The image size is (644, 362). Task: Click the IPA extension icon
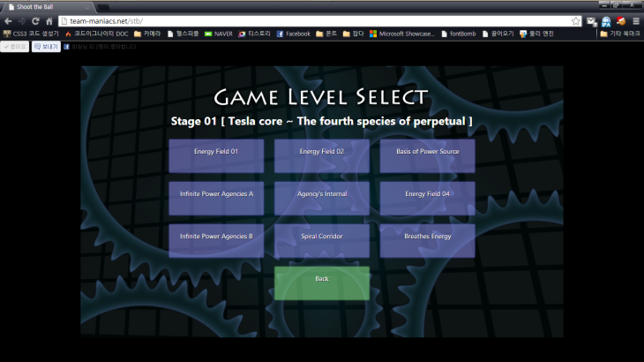tap(606, 21)
